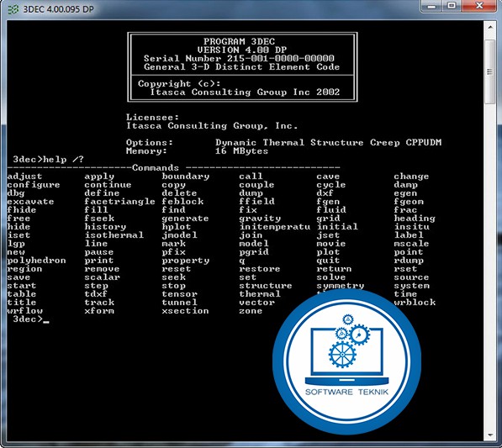Click the 'structure' command
Viewport: 502px width, 448px height.
coord(266,286)
